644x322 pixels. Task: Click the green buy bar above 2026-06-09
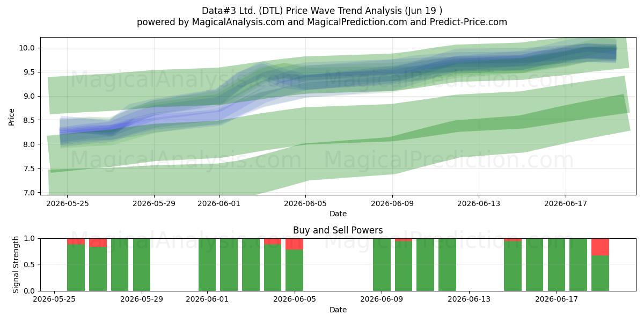pos(382,265)
